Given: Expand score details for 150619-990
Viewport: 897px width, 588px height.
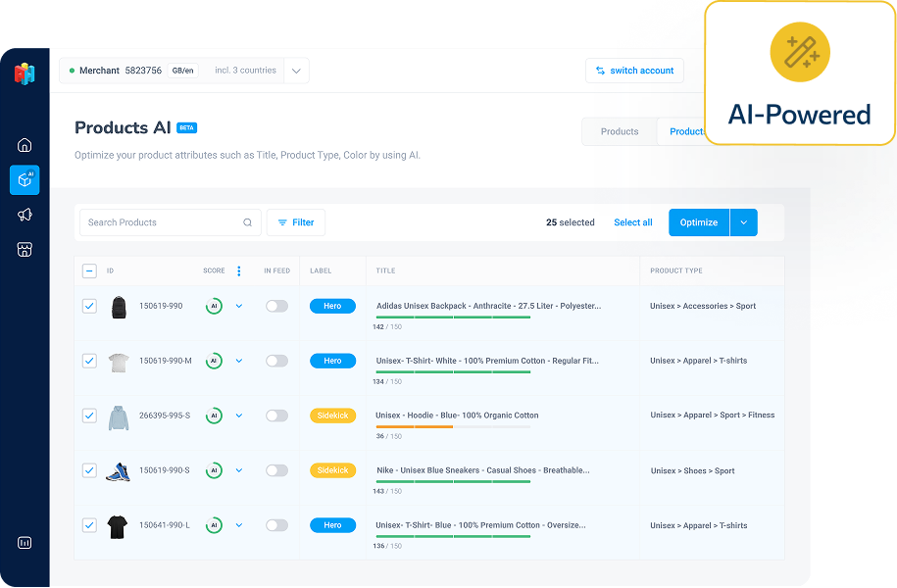Looking at the screenshot, I should pos(239,306).
